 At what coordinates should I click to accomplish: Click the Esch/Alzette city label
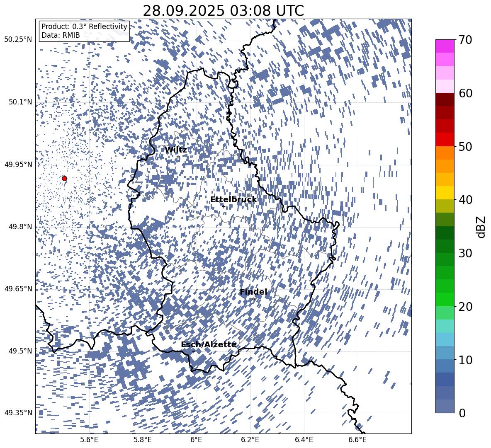pyautogui.click(x=209, y=344)
